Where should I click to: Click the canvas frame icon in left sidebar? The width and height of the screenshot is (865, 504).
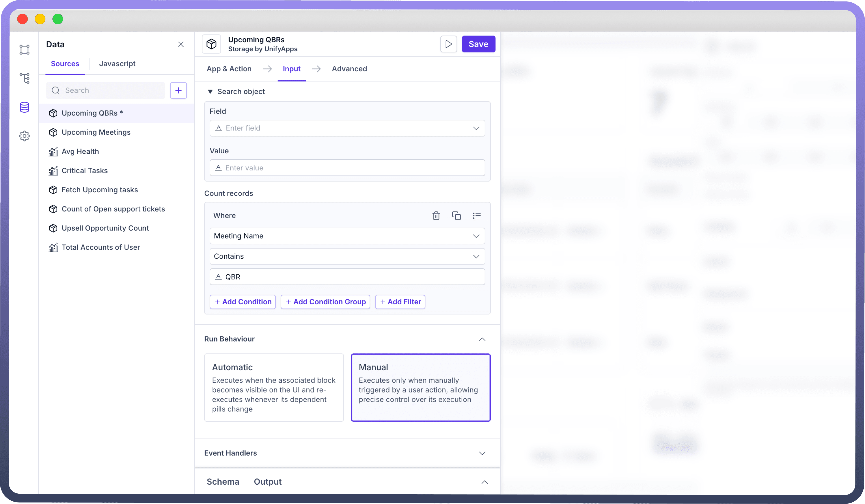[24, 50]
